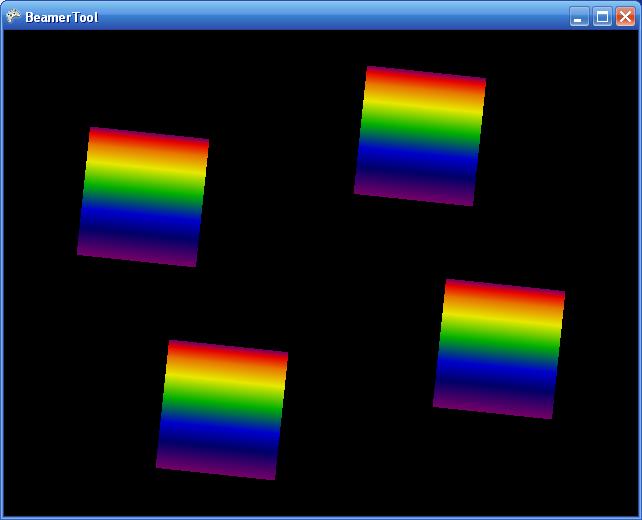This screenshot has width=642, height=520.
Task: Click the empty black canvas center area
Action: click(320, 270)
